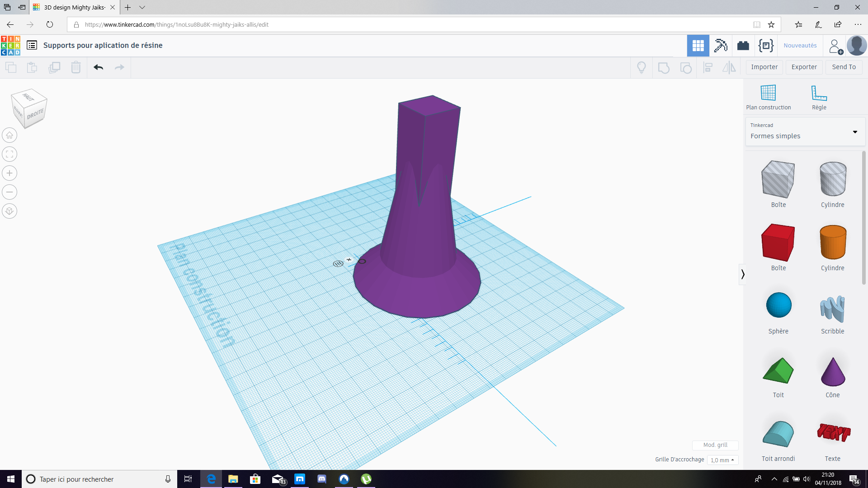The height and width of the screenshot is (488, 868).
Task: Click the Mod. grill button
Action: click(x=715, y=445)
